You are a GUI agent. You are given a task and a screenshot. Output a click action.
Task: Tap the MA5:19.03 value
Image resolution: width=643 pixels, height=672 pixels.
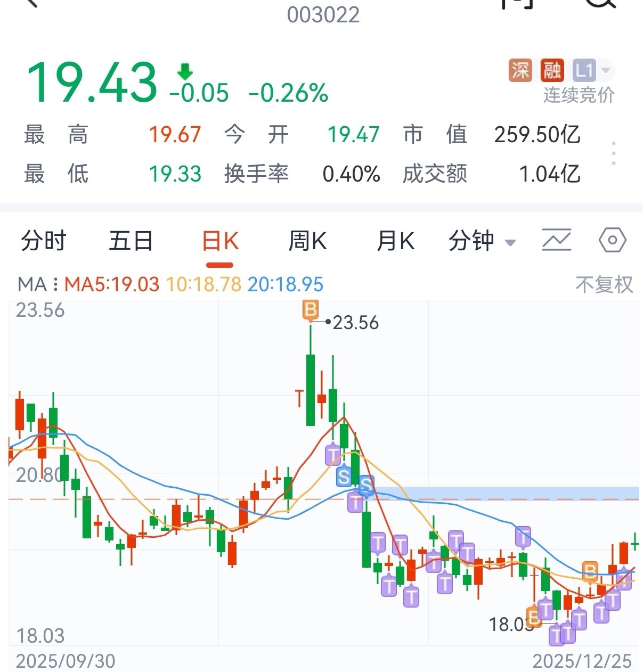pos(112,284)
